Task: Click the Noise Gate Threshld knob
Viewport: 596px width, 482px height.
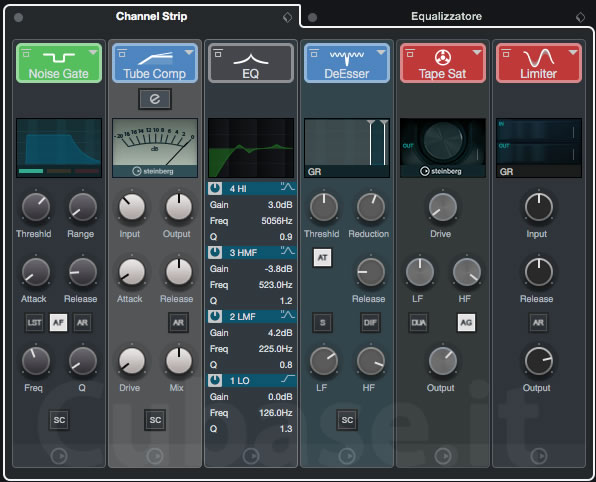Action: click(36, 207)
